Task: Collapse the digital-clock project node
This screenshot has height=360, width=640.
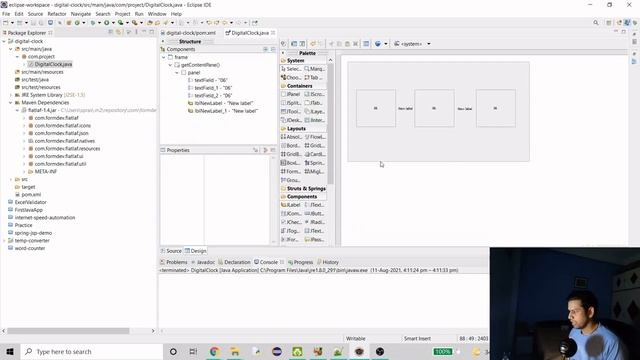Action: 4,41
